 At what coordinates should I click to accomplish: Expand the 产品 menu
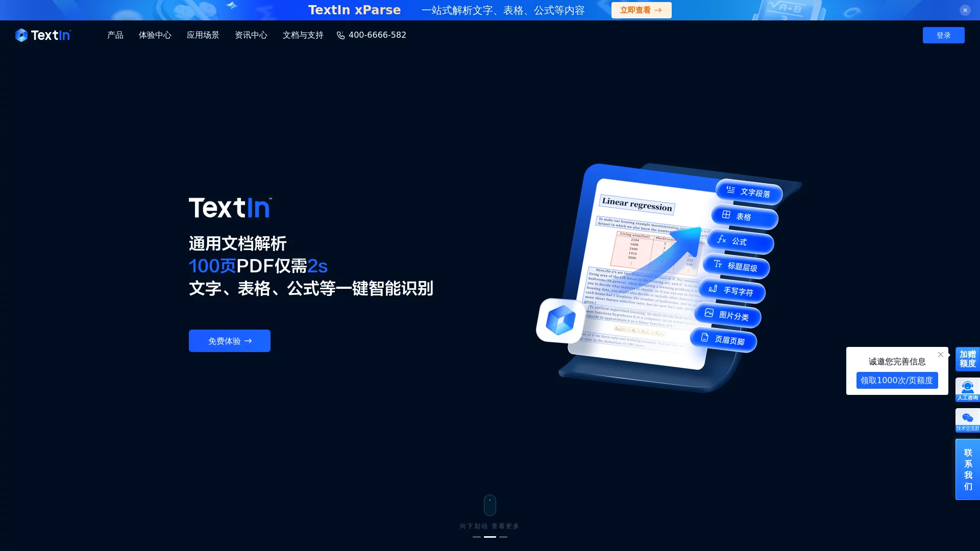click(x=115, y=35)
